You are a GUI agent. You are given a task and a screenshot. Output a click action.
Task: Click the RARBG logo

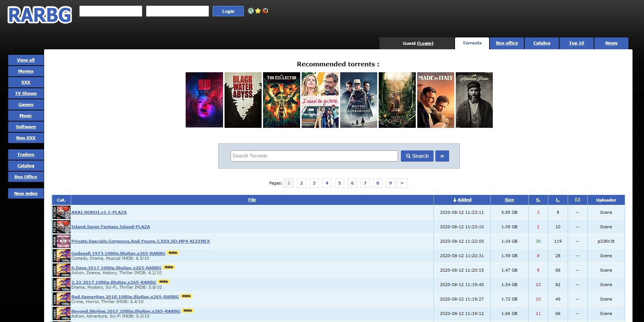click(x=40, y=15)
